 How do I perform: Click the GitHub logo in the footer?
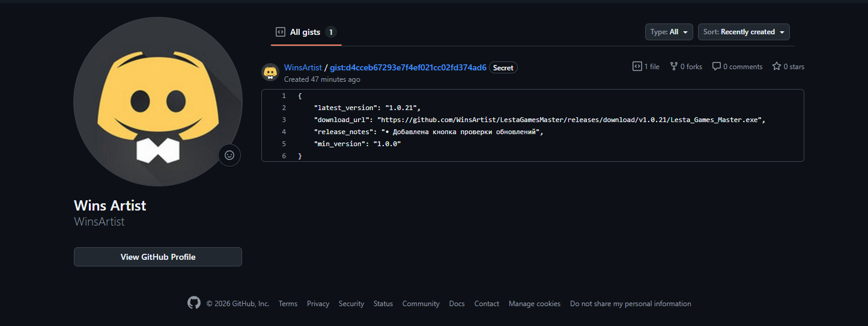coord(194,303)
